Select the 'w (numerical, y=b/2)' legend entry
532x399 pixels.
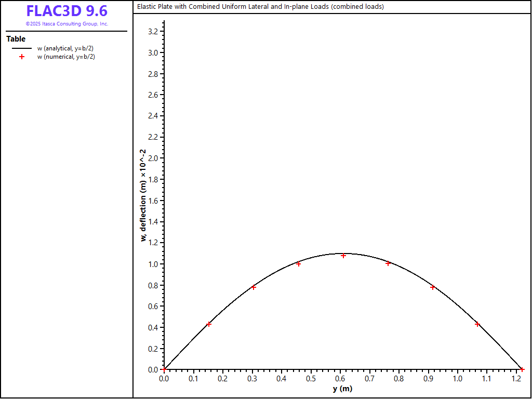click(x=65, y=57)
